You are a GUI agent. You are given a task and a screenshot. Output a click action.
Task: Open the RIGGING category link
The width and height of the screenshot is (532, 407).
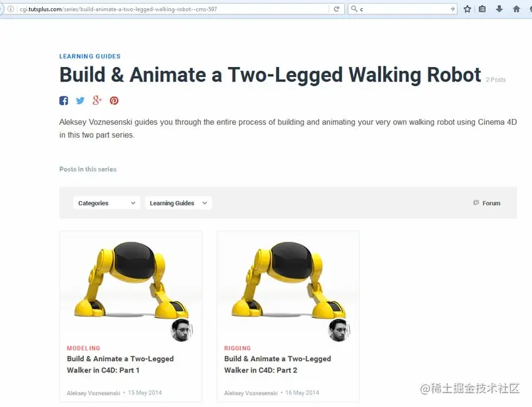[x=237, y=348]
